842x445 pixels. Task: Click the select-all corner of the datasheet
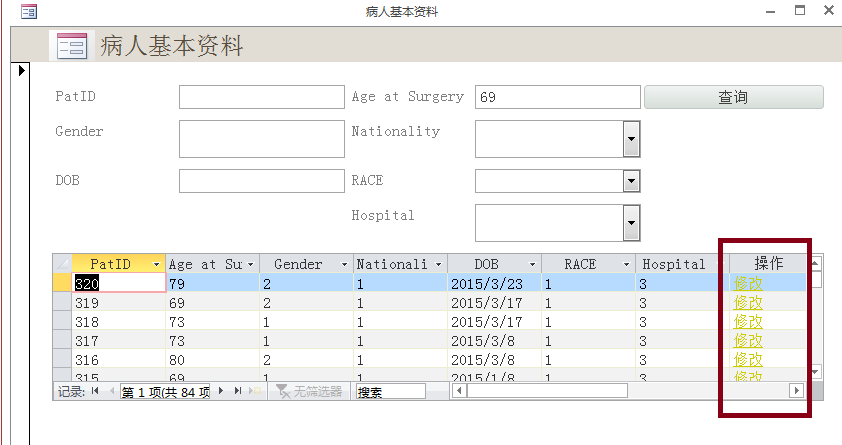tap(62, 264)
